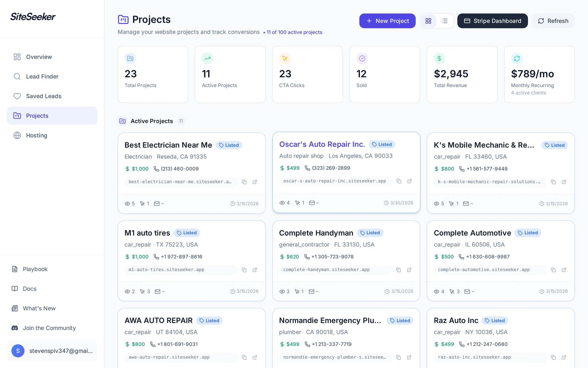Copy the complete-automotive.siteseeker.app URL
This screenshot has width=588, height=368.
tap(553, 270)
